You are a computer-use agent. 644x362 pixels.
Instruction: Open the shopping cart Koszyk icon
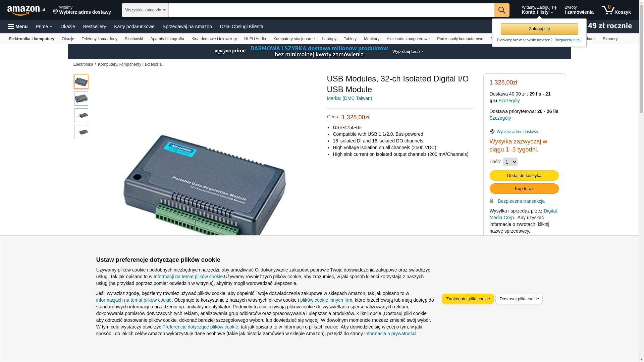coord(616,10)
